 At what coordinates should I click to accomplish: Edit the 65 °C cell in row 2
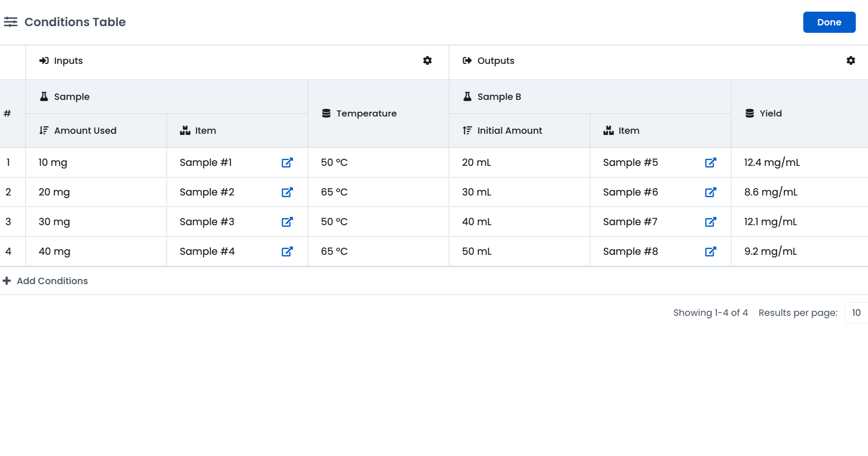[334, 192]
